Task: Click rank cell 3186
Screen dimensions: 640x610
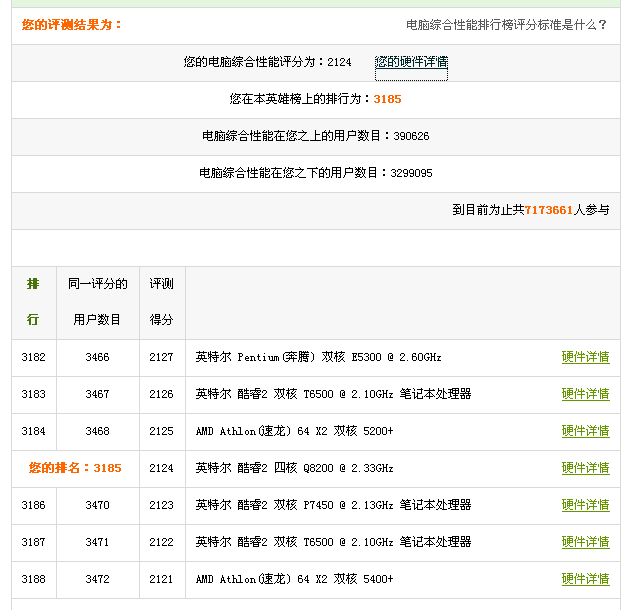Action: coord(33,505)
